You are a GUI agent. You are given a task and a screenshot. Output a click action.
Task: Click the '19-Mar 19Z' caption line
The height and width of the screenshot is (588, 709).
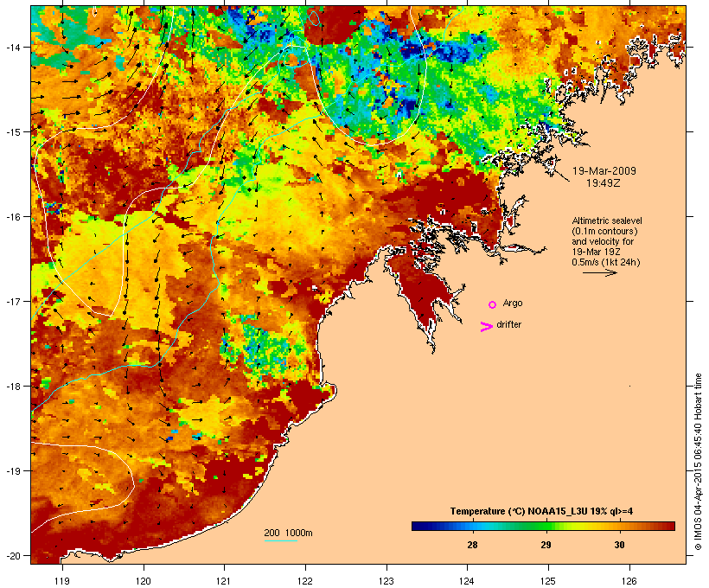596,252
